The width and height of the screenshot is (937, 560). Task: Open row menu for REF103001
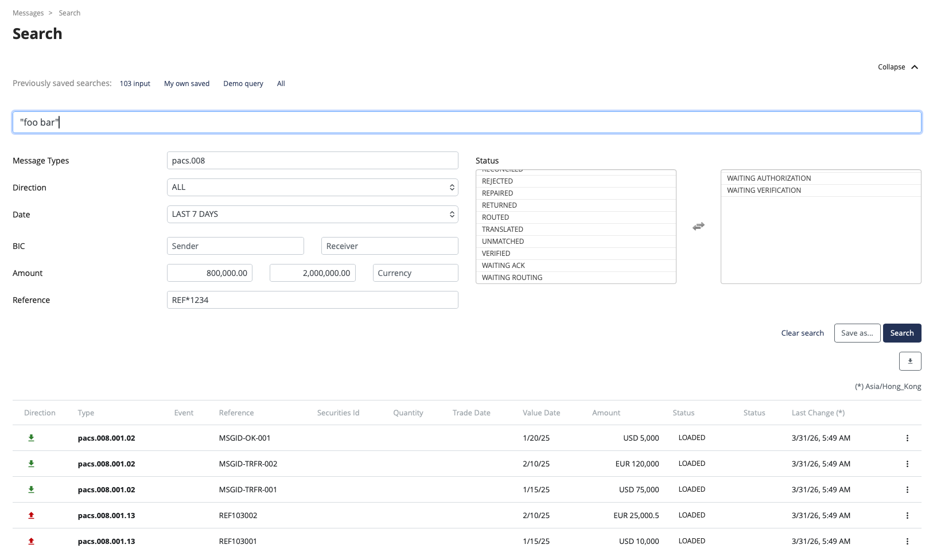coord(907,541)
